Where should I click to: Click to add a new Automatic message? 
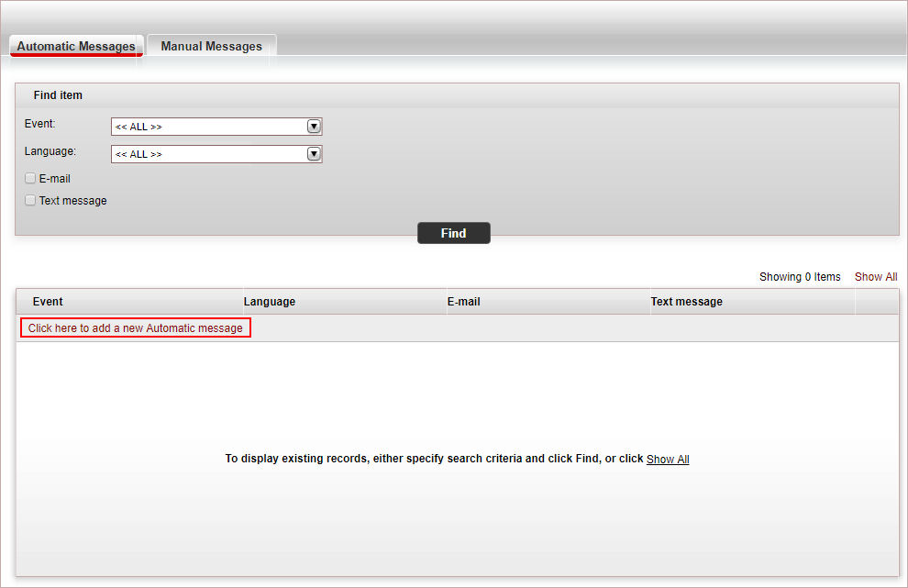136,327
